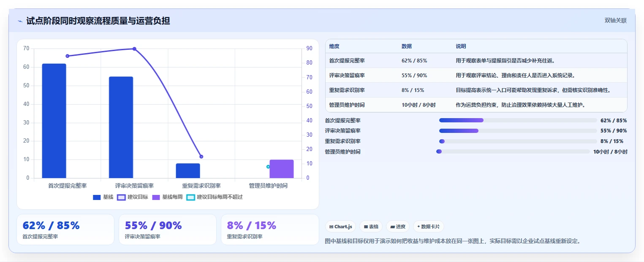Click the description starting 用于观察表单与提报指引
The image size is (644, 262).
click(505, 61)
